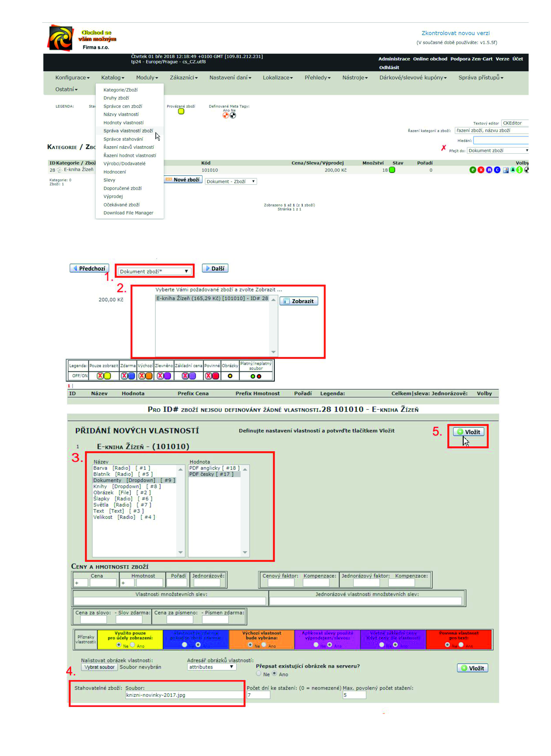Select Ne for 'Přepsat existující obrázek na serveru'

coord(258,673)
